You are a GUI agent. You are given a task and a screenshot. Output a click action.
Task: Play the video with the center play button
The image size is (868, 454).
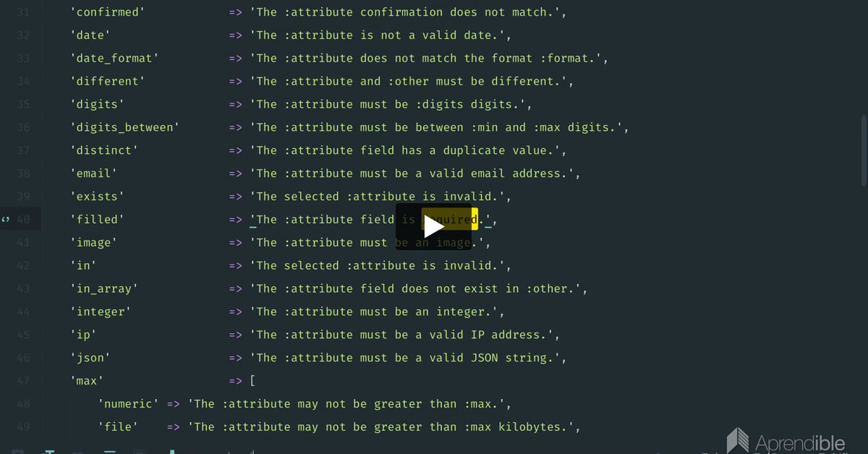(433, 226)
